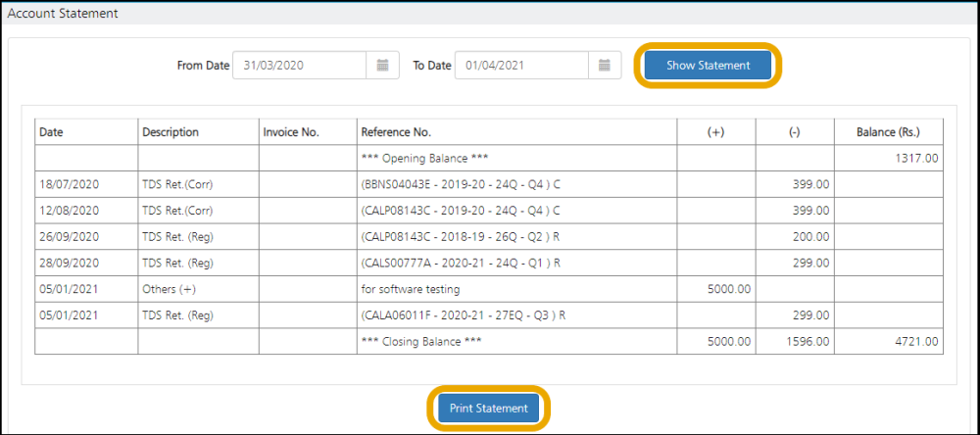Image resolution: width=980 pixels, height=435 pixels.
Task: Click the Closing Balance row label
Action: tap(421, 342)
